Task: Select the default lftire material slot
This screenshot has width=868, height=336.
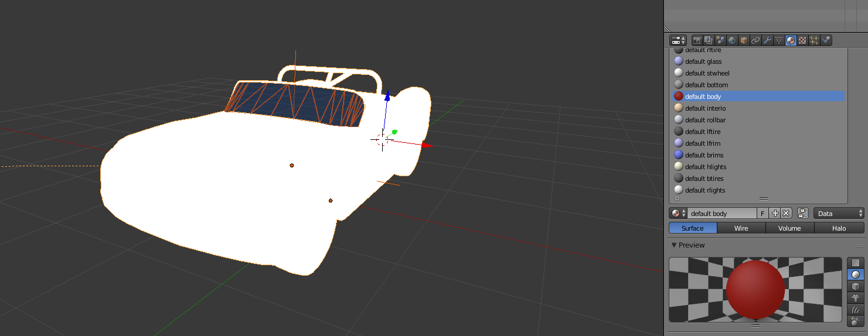Action: 758,132
